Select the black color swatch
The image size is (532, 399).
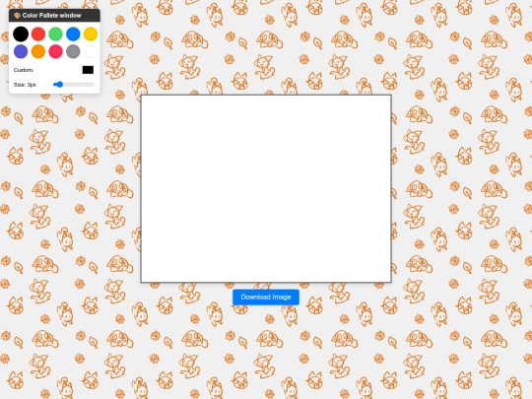tap(21, 33)
